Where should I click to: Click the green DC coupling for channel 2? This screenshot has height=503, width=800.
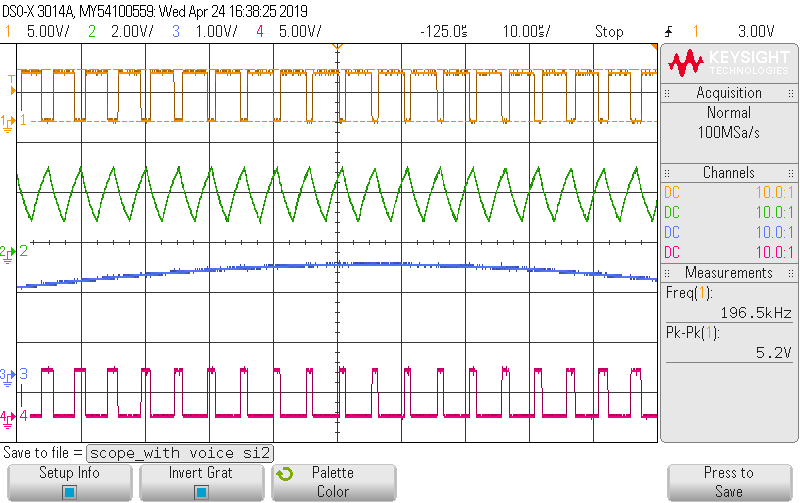[x=672, y=212]
